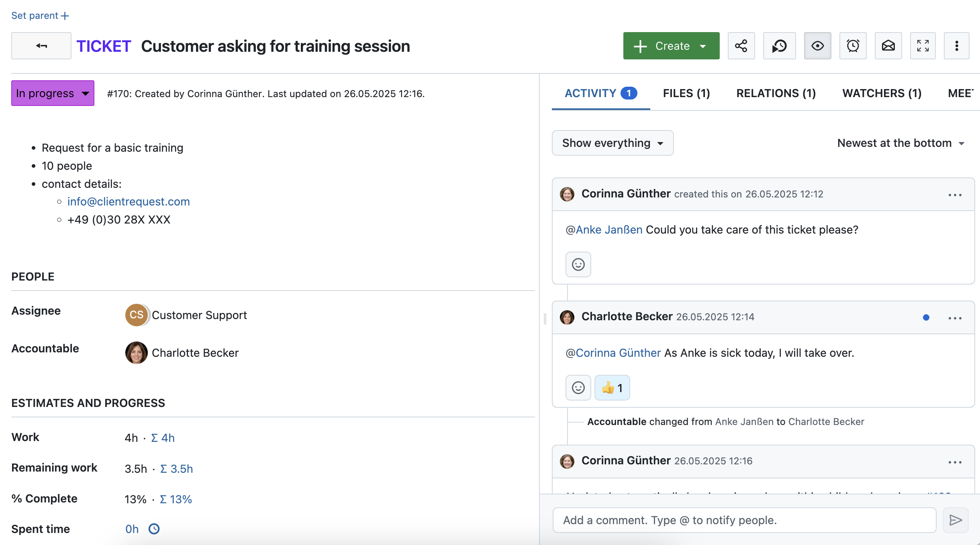Open the share work package icon

click(x=741, y=46)
